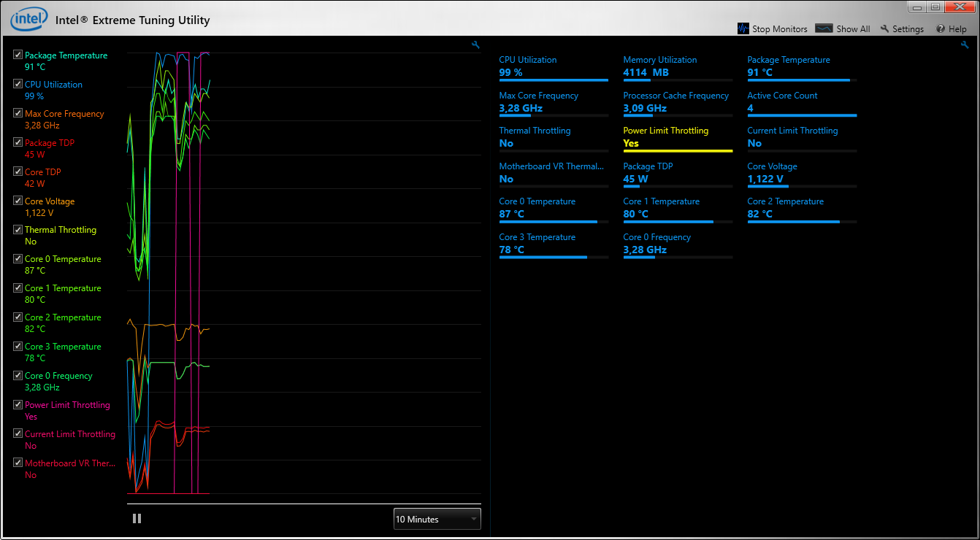The height and width of the screenshot is (540, 980).
Task: Select the Power Limit Throttling tile label
Action: (666, 131)
